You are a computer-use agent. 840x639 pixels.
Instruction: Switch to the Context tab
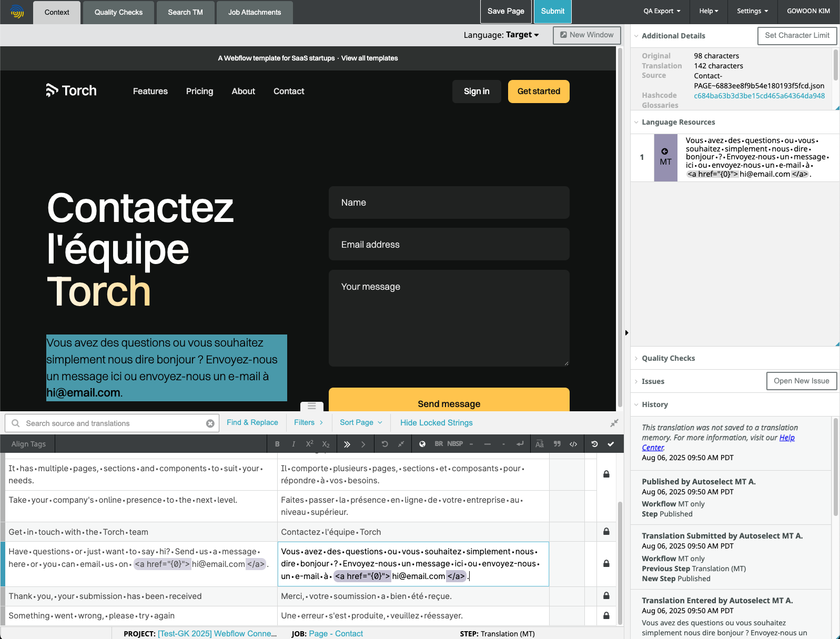pyautogui.click(x=57, y=12)
